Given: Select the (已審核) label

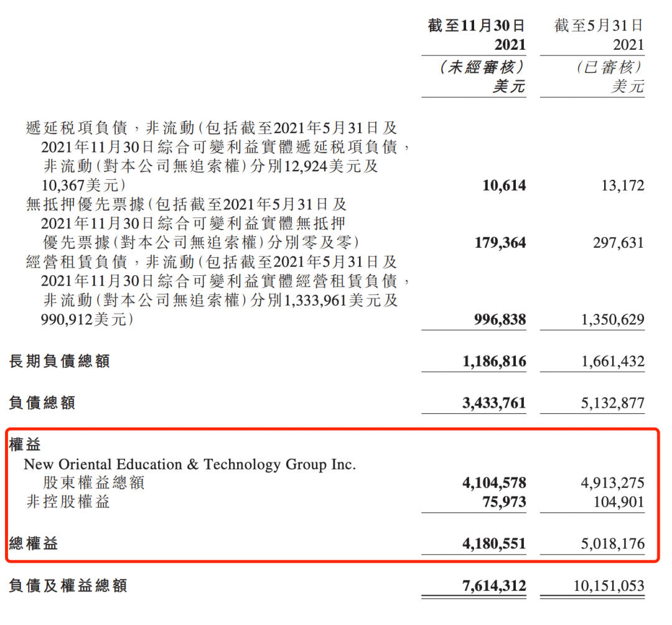Looking at the screenshot, I should click(x=609, y=67).
